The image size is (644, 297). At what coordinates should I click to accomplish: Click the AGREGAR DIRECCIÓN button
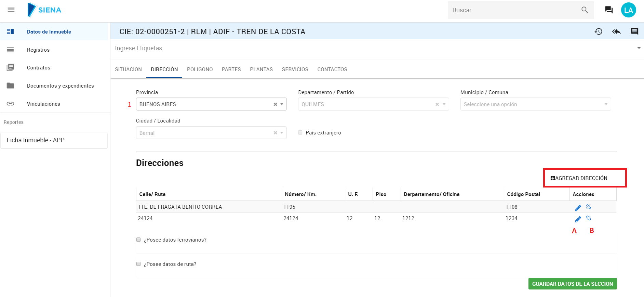(x=581, y=178)
